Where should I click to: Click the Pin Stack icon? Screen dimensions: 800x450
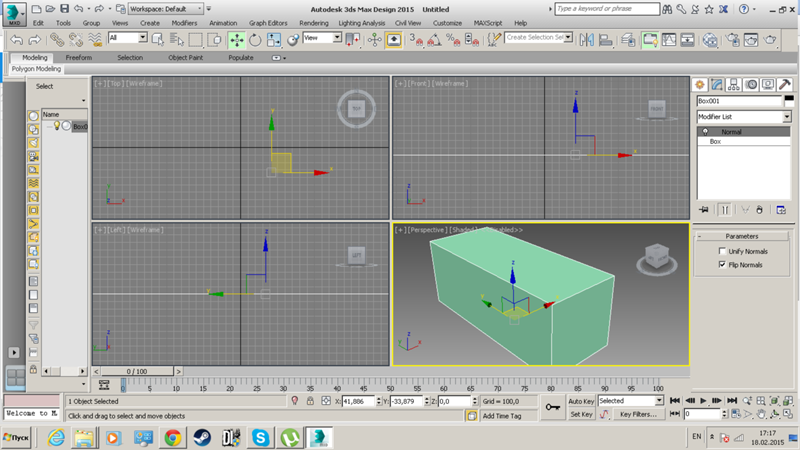704,210
